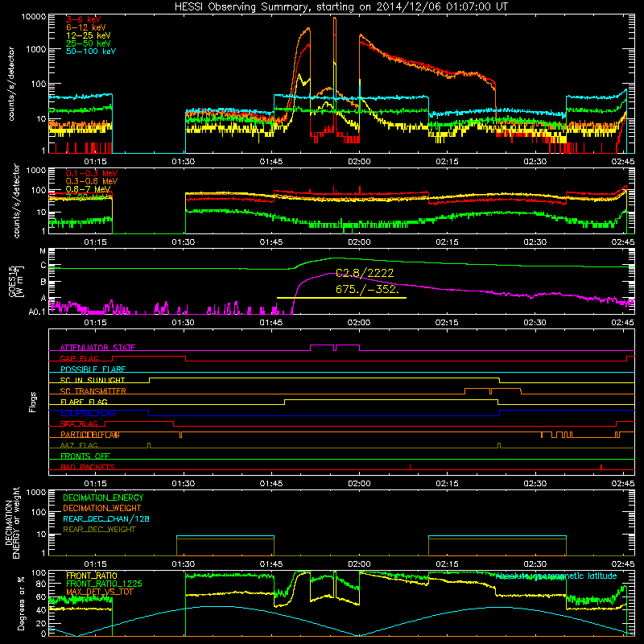Click the 0.3-0.8 MeV legend entry

[x=92, y=181]
